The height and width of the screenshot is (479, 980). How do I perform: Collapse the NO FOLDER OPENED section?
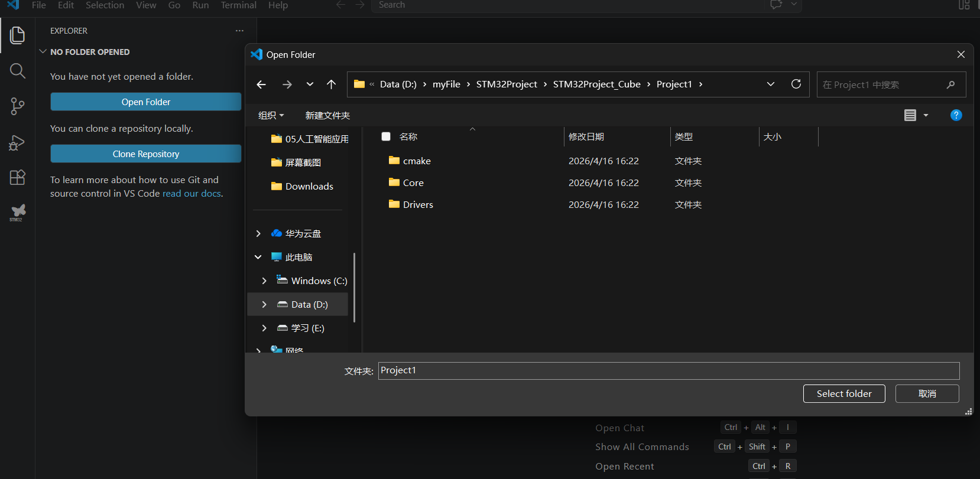click(43, 51)
